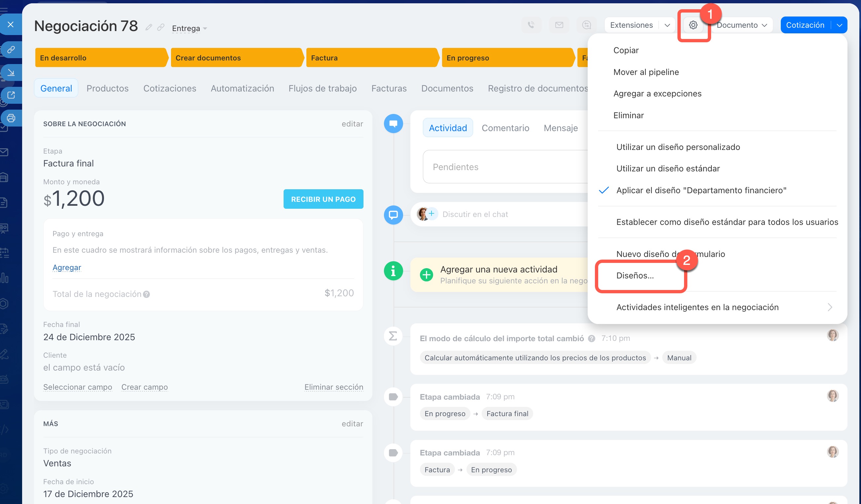Click the gear settings icon
Viewport: 861px width, 504px height.
tap(693, 25)
